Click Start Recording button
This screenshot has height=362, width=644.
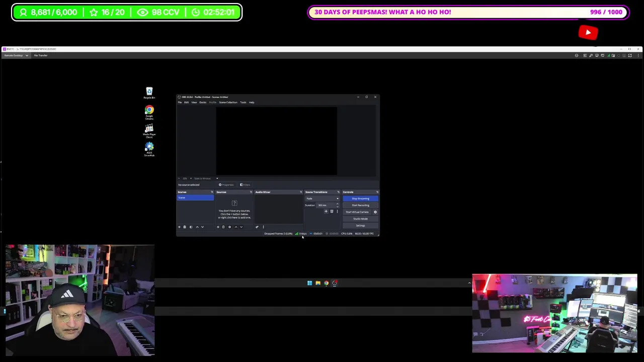click(x=360, y=205)
